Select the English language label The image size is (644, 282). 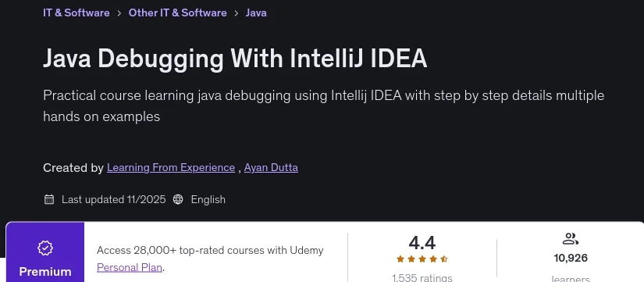pyautogui.click(x=208, y=200)
